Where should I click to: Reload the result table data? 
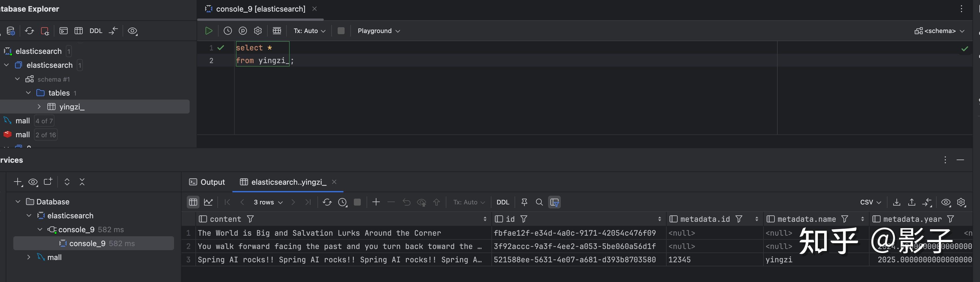pyautogui.click(x=327, y=202)
